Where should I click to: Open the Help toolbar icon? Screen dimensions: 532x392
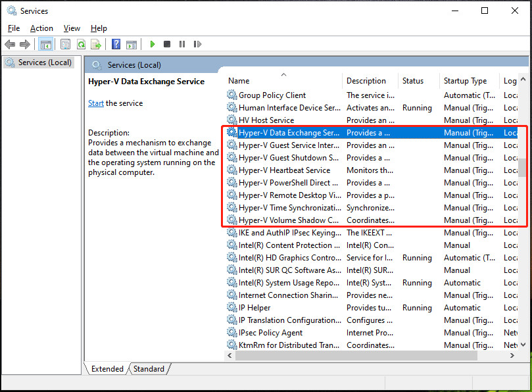[x=116, y=44]
